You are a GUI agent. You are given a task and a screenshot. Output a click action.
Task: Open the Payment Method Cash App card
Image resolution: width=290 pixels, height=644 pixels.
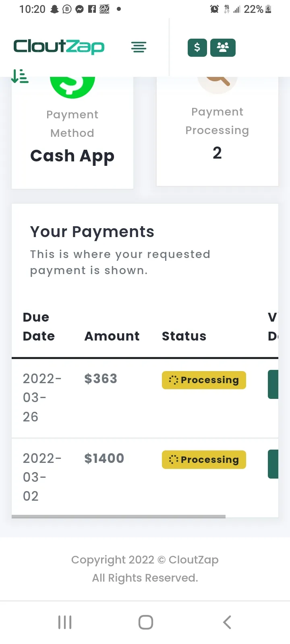[x=72, y=133]
